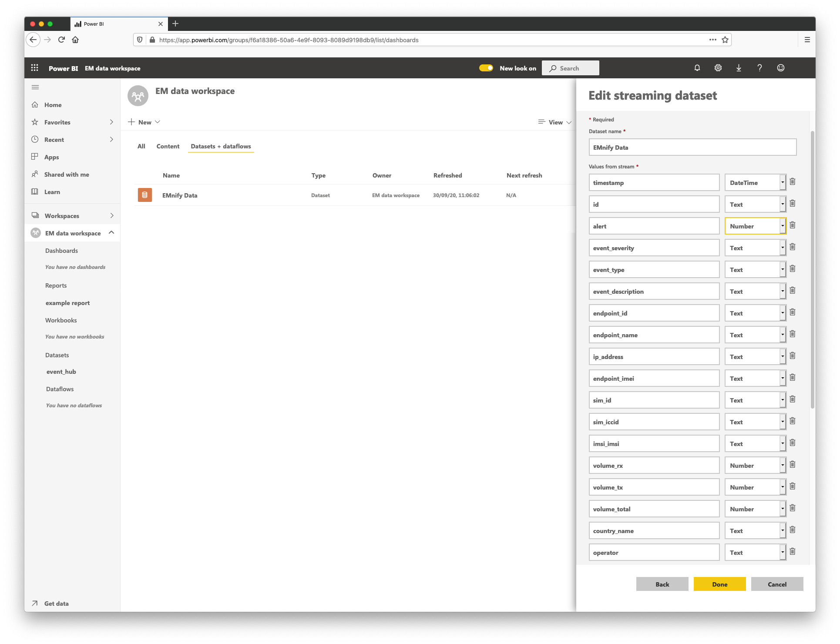Click Get data at the bottom

click(57, 604)
